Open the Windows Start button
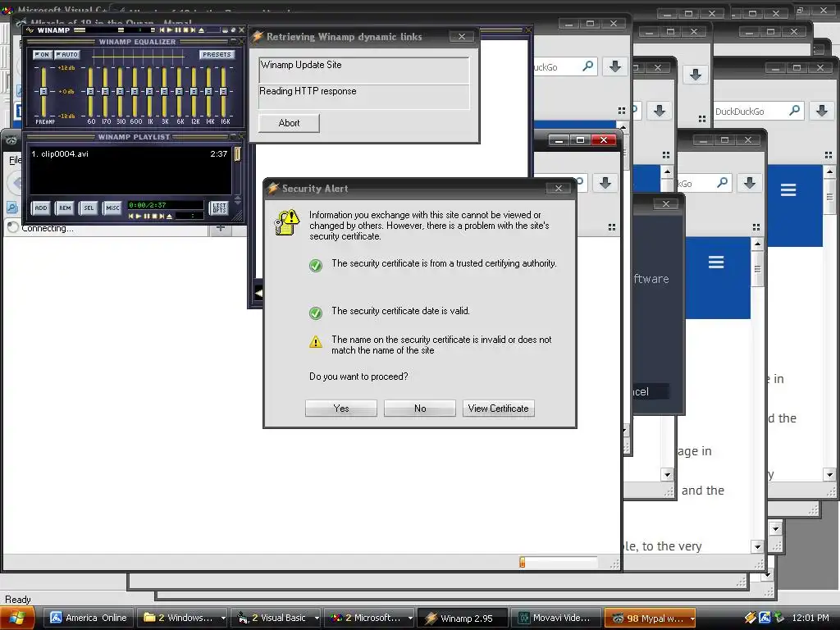Screen dimensions: 840x630 16,619
